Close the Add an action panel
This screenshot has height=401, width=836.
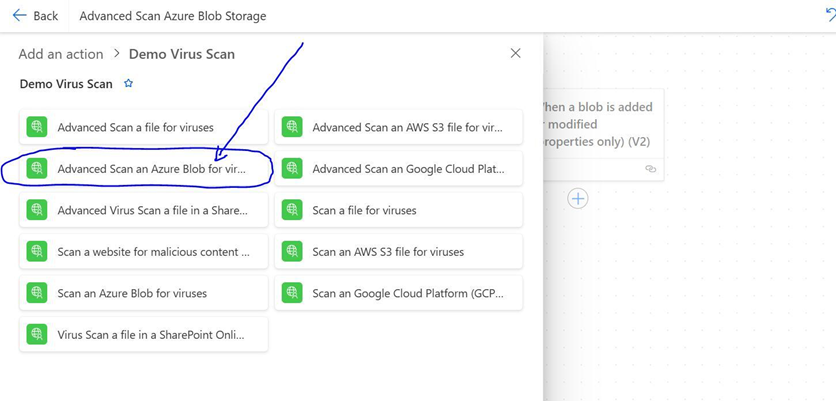pos(515,53)
